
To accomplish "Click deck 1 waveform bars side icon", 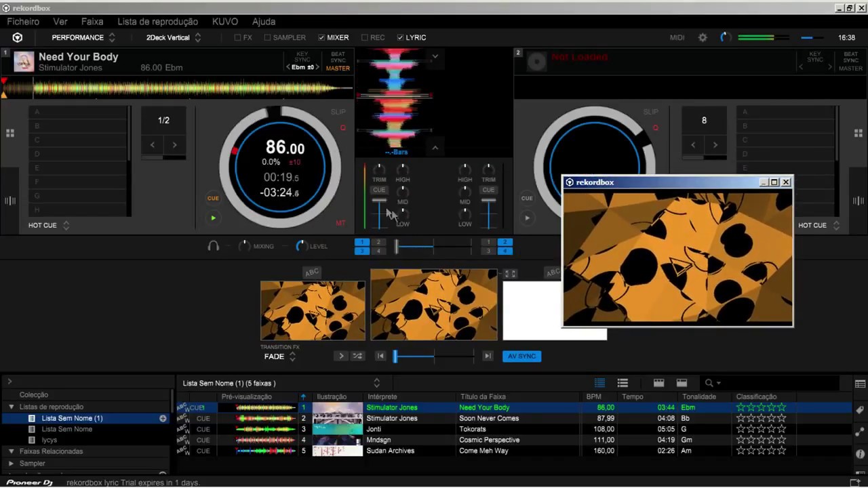I will (x=10, y=201).
